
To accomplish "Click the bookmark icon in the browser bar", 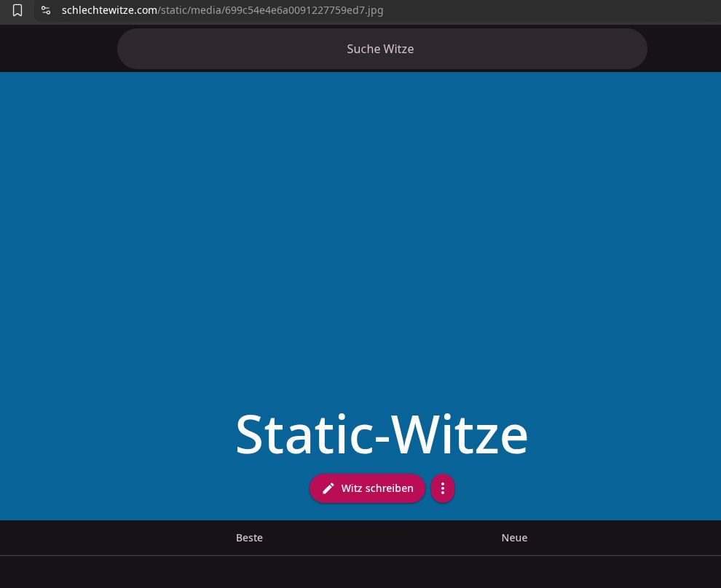I will click(x=17, y=10).
